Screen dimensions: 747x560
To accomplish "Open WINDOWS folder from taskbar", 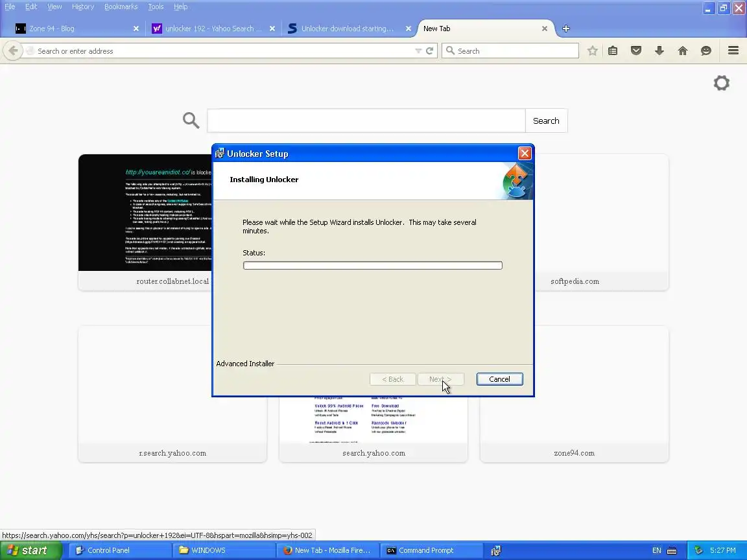I will 223,550.
